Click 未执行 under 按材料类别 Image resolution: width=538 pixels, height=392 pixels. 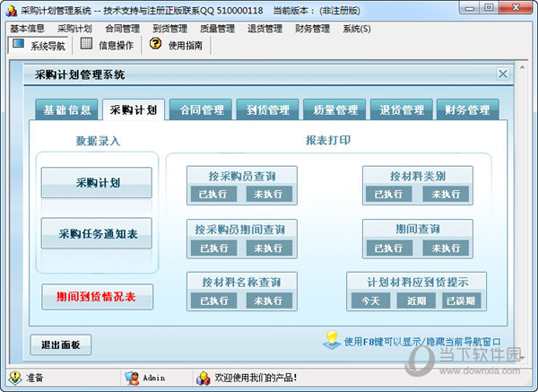pos(446,194)
